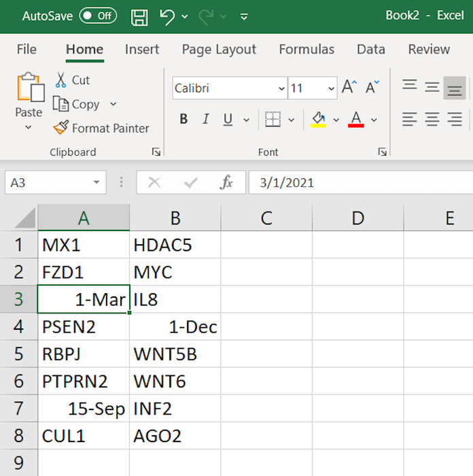The width and height of the screenshot is (473, 476).
Task: Open the File menu
Action: coord(27,50)
